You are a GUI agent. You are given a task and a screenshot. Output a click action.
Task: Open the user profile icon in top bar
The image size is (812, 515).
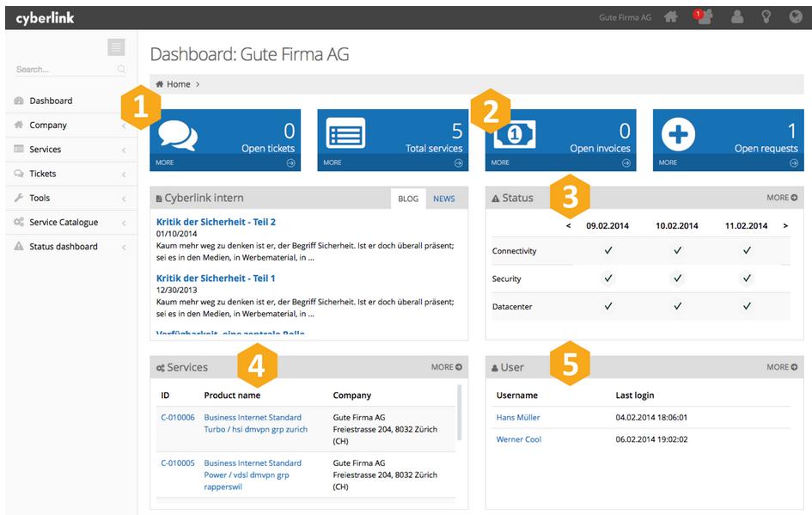point(737,17)
